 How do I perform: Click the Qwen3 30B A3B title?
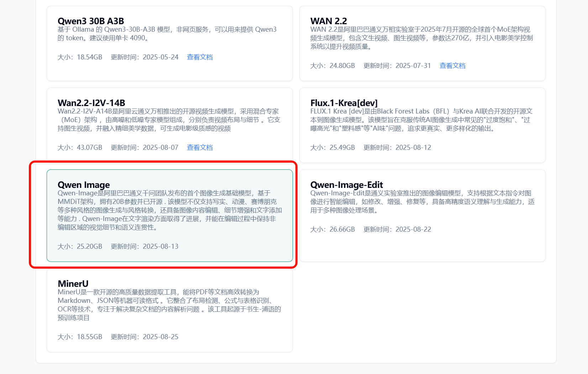(x=91, y=21)
